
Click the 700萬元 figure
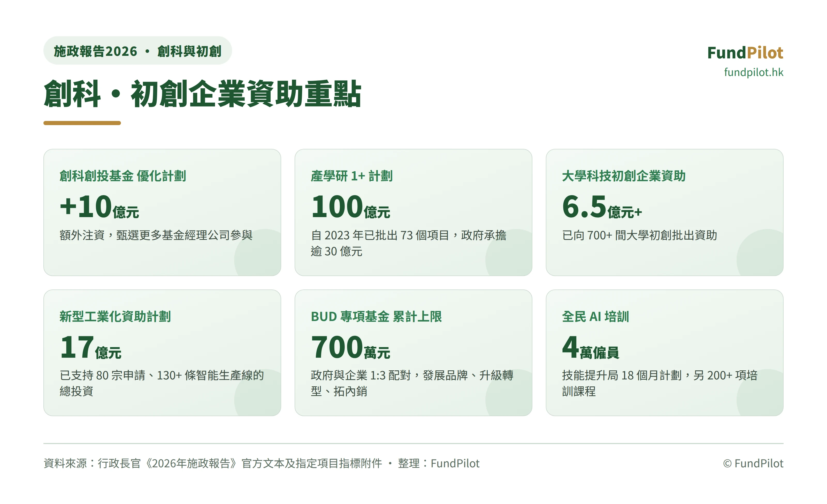tap(350, 347)
